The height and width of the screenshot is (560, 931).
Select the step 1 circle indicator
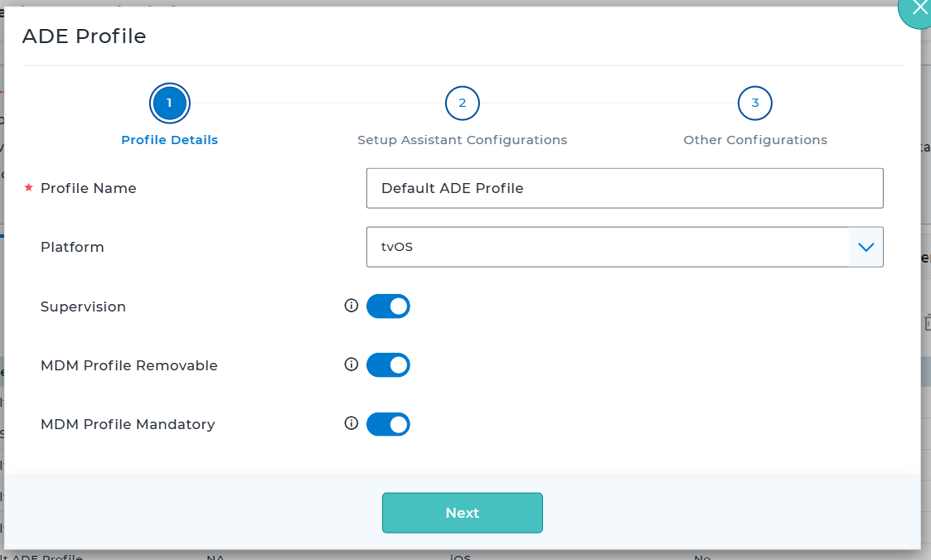tap(170, 103)
